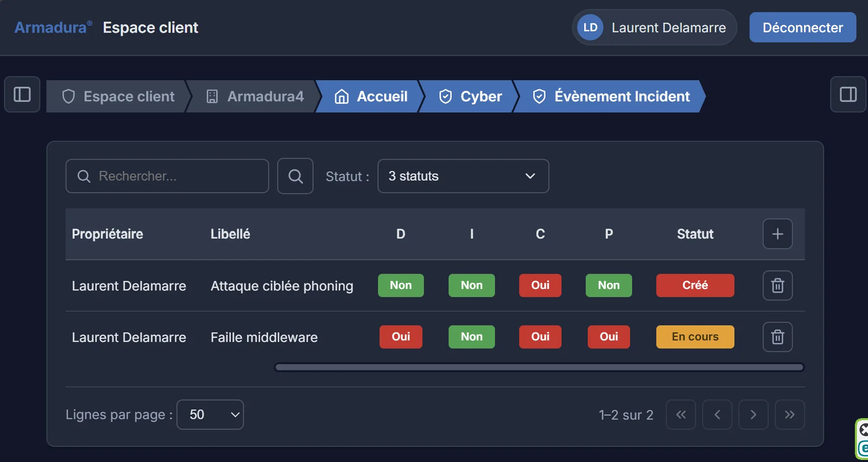Click the Déconnecter button
The width and height of the screenshot is (868, 462).
tap(802, 27)
